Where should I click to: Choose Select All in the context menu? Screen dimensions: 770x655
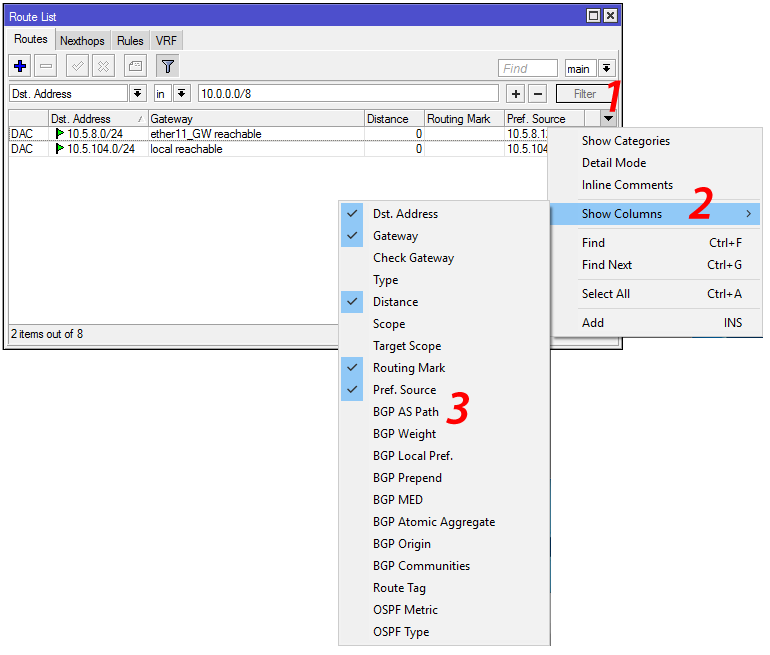(606, 294)
